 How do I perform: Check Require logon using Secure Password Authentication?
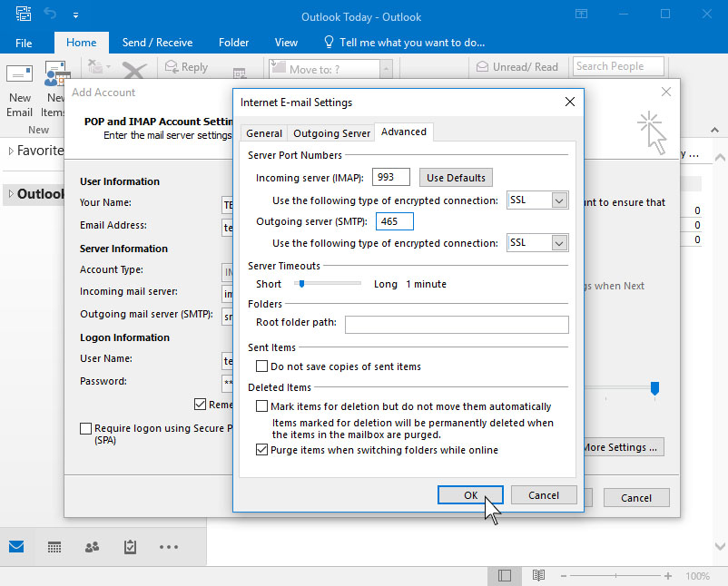coord(85,428)
